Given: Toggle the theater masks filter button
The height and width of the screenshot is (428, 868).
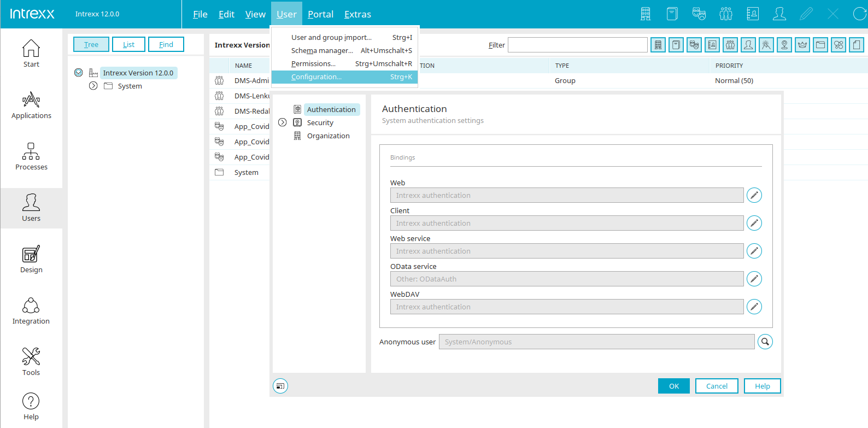Looking at the screenshot, I should click(x=694, y=45).
